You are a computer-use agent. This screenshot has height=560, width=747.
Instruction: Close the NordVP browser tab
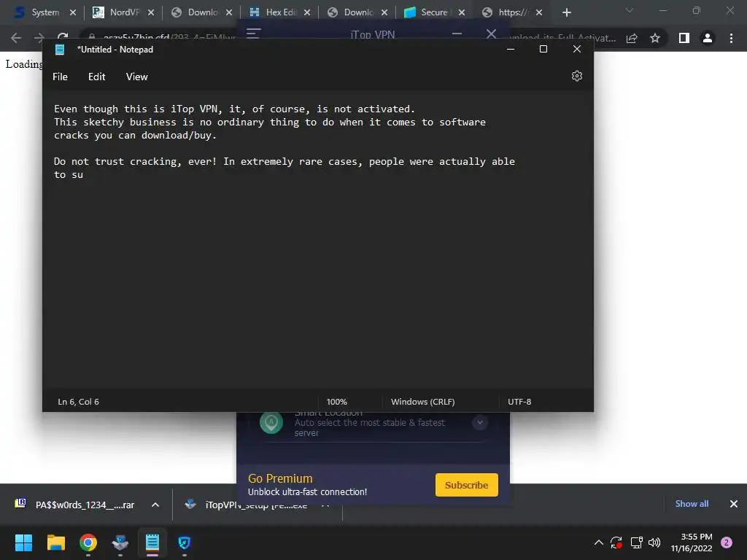pyautogui.click(x=150, y=13)
